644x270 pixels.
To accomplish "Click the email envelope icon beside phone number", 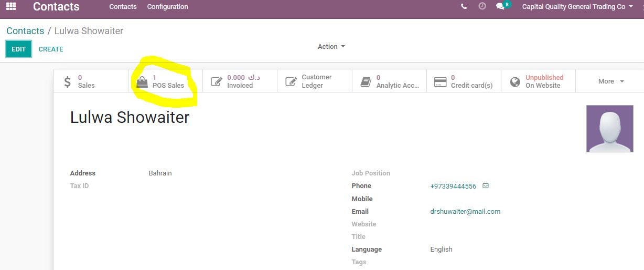I will point(485,186).
